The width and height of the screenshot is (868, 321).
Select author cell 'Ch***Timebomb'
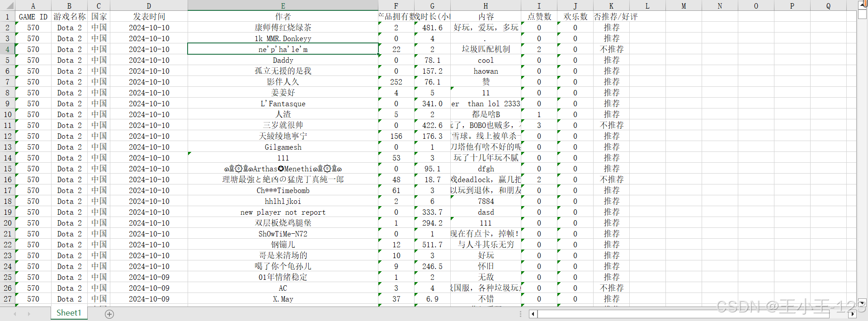[283, 190]
